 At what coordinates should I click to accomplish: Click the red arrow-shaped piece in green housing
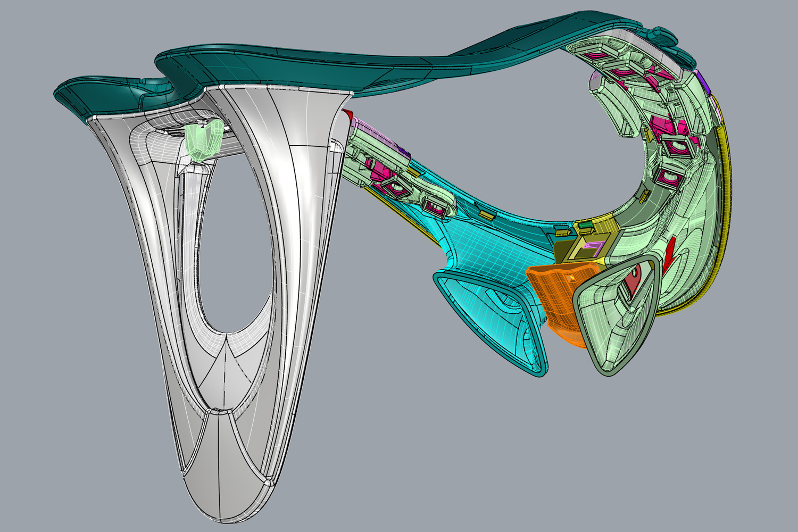671,251
